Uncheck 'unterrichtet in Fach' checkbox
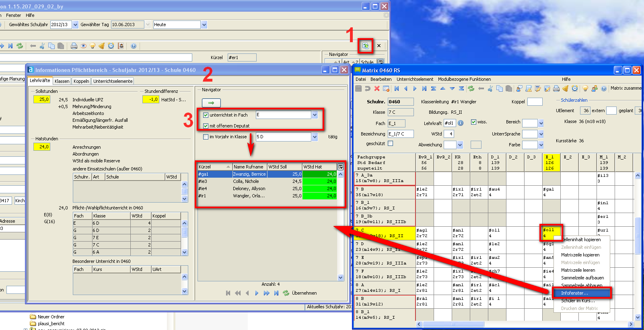The width and height of the screenshot is (644, 330). (206, 115)
